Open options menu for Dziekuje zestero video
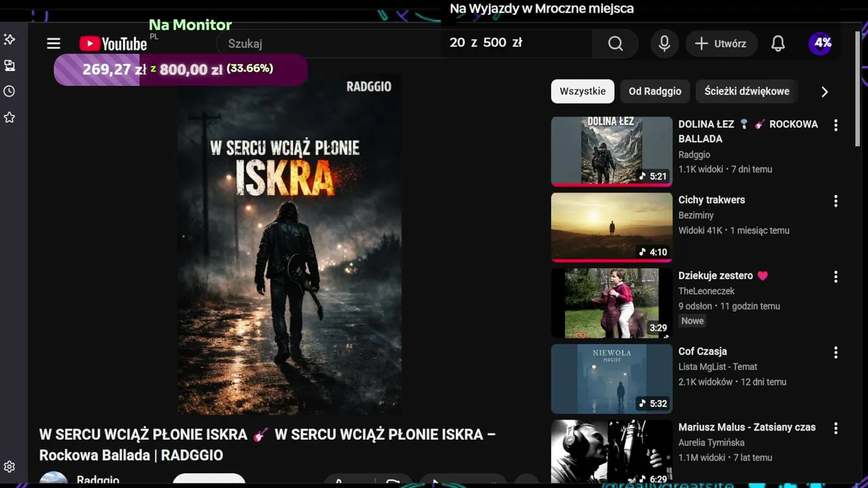 point(835,277)
